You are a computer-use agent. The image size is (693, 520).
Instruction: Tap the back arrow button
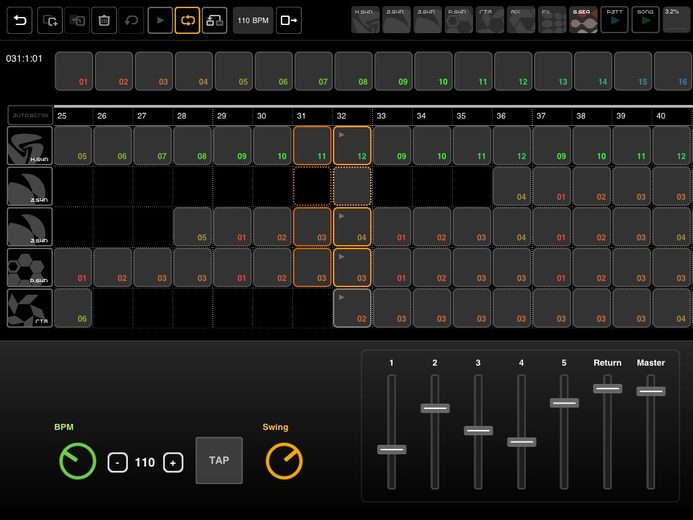(19, 20)
